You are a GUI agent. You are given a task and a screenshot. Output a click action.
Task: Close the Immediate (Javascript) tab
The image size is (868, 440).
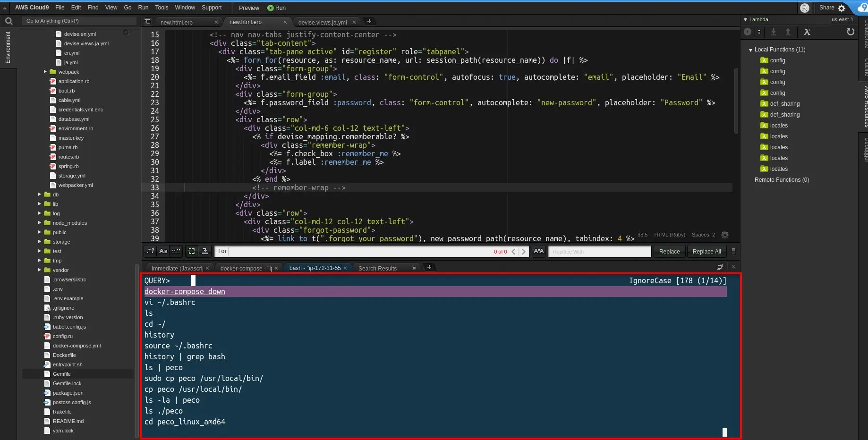point(207,268)
